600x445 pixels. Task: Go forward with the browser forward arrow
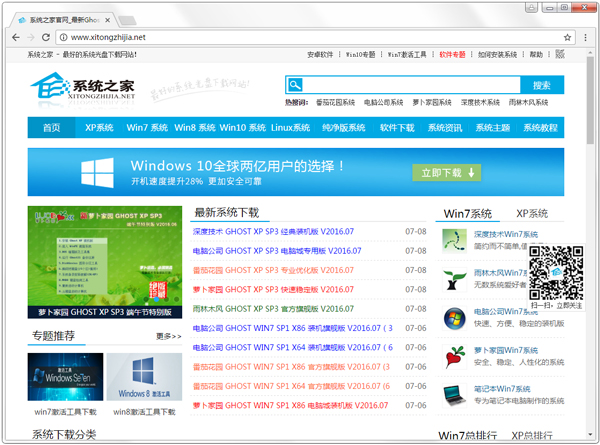(x=31, y=37)
